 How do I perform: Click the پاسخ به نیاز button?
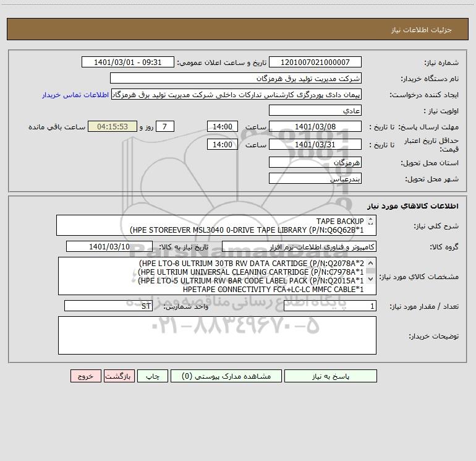point(331,376)
